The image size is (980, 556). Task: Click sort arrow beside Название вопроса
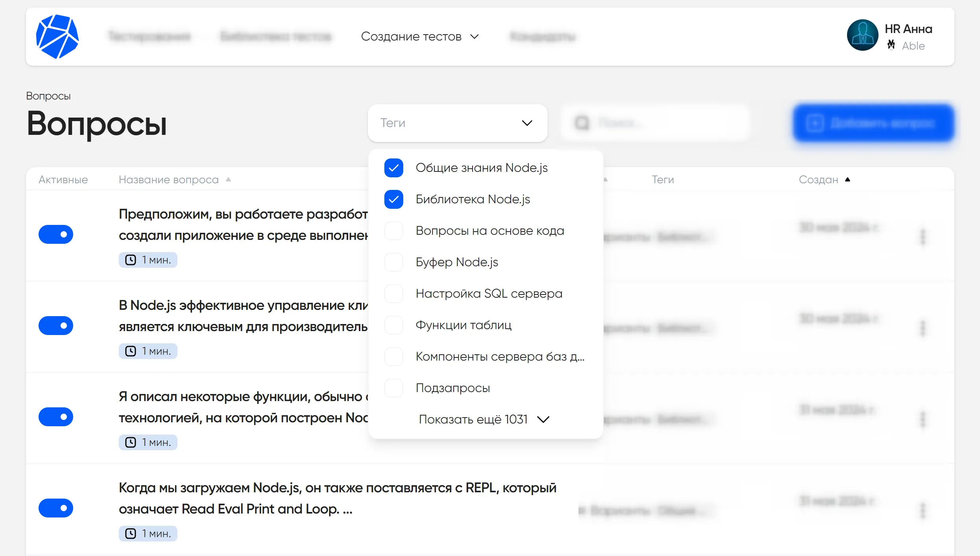[x=228, y=180]
